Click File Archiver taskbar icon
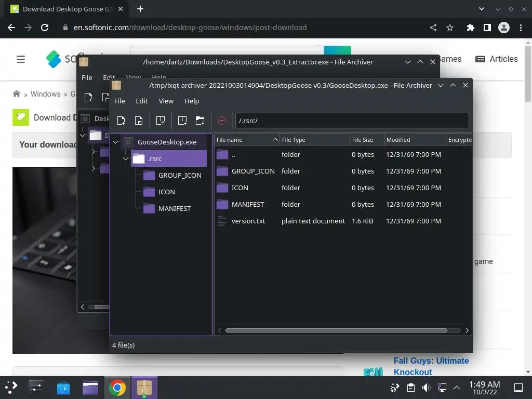Viewport: 532px width, 399px height. pos(144,388)
